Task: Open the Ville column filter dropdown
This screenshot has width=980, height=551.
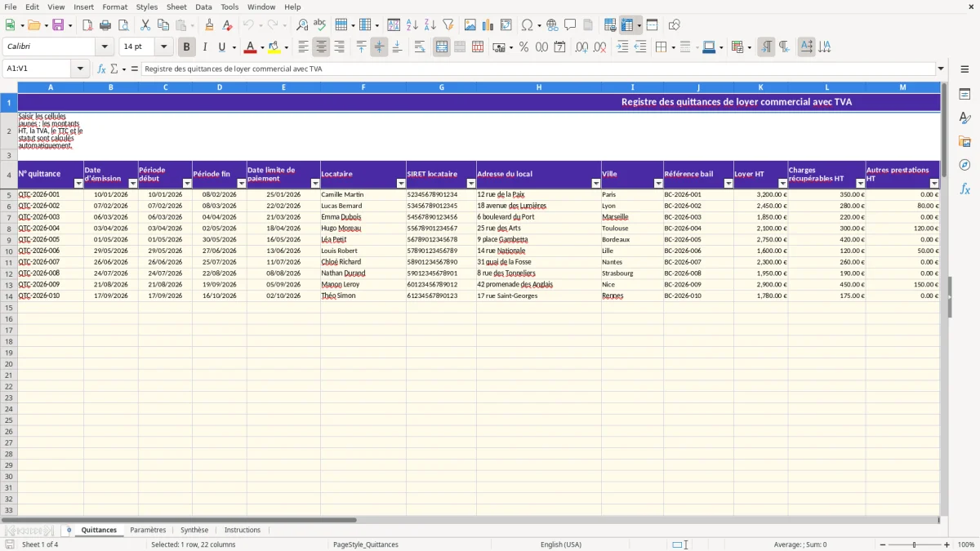Action: [658, 184]
